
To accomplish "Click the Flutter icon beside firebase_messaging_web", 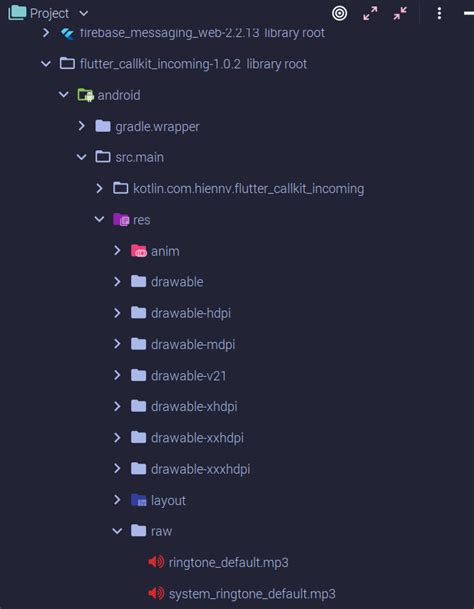I will pyautogui.click(x=67, y=33).
